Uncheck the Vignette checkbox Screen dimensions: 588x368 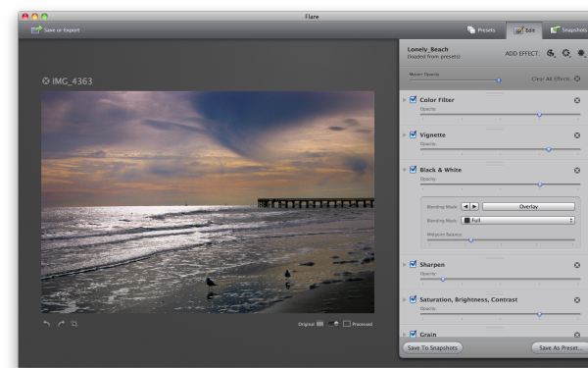tap(413, 134)
